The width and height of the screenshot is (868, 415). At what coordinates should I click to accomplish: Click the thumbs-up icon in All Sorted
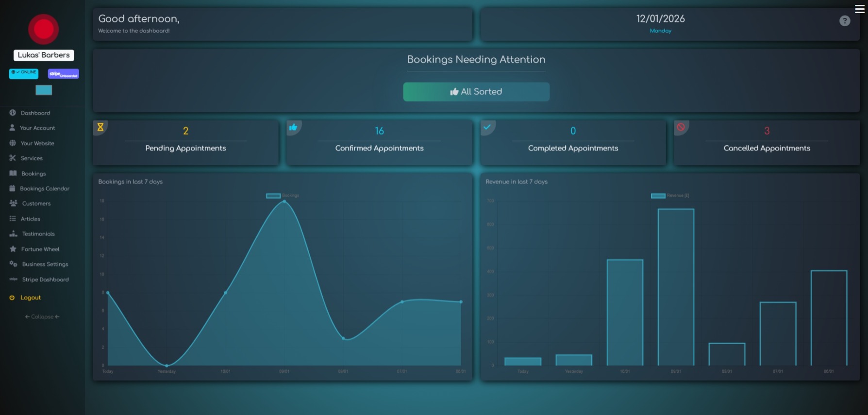[454, 92]
